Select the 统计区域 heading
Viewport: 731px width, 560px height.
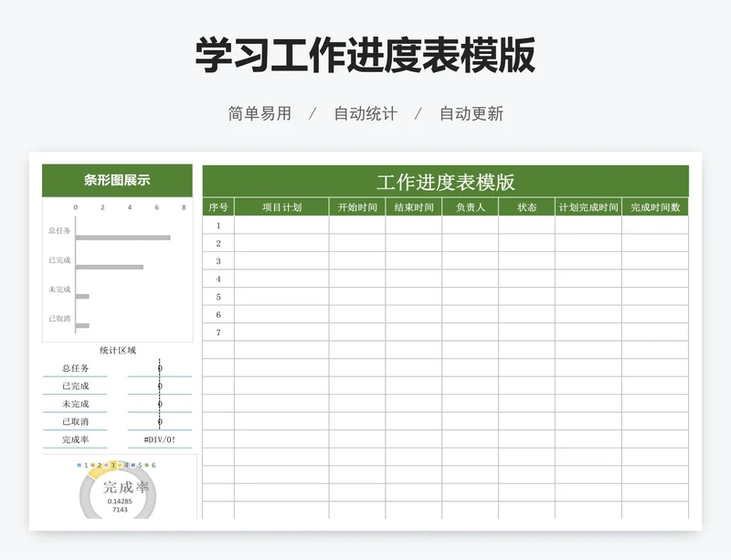tap(118, 350)
